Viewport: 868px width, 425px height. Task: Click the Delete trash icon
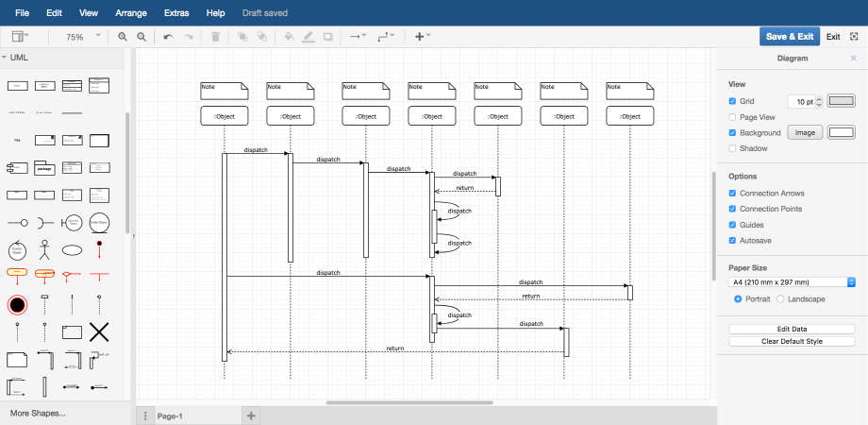tap(215, 37)
